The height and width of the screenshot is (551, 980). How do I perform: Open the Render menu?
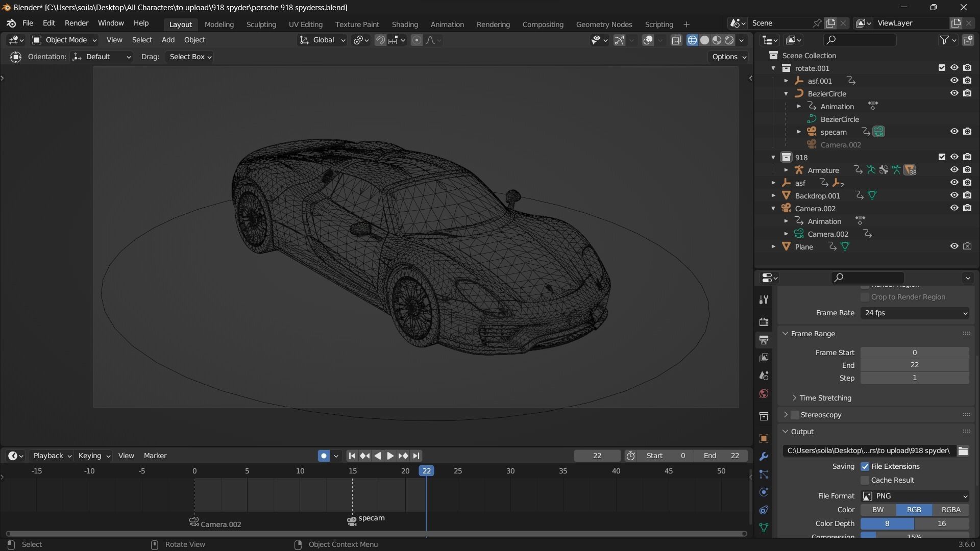point(77,23)
